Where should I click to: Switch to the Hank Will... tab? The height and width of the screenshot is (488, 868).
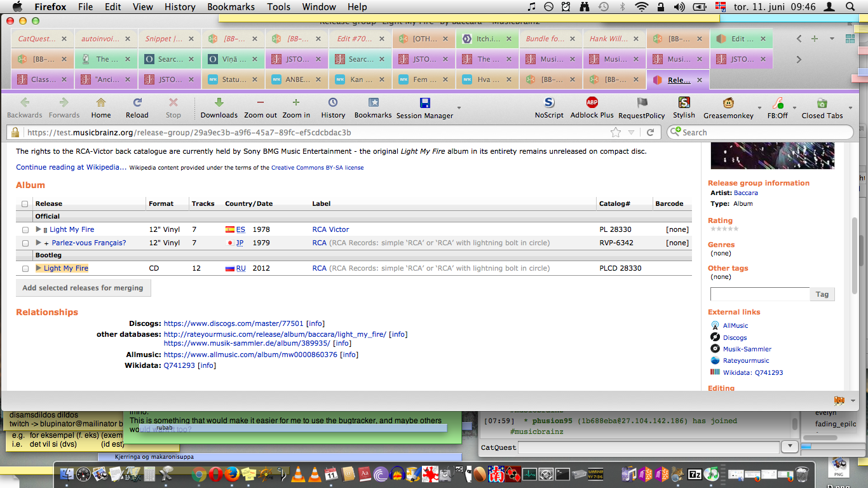tap(614, 39)
